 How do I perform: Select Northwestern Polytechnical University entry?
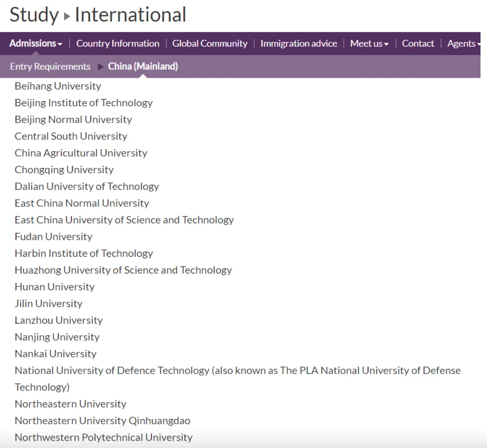click(x=103, y=437)
